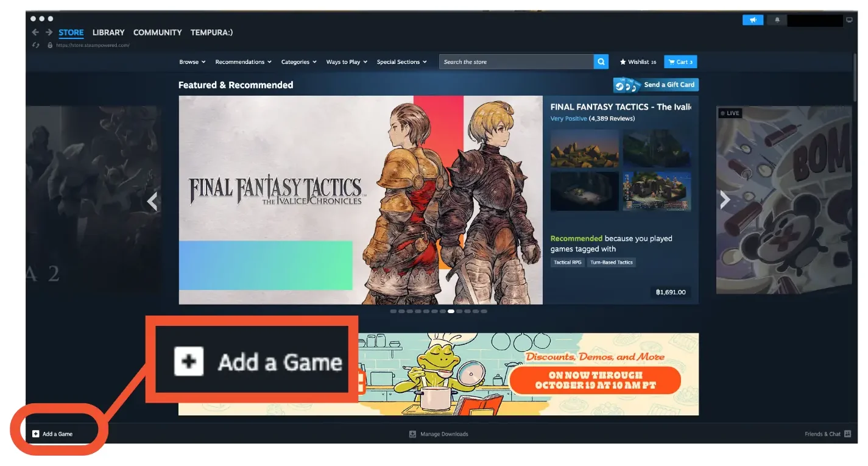Screen dimensions: 868x466
Task: Click the padlock icon beside the URL
Action: coord(50,45)
